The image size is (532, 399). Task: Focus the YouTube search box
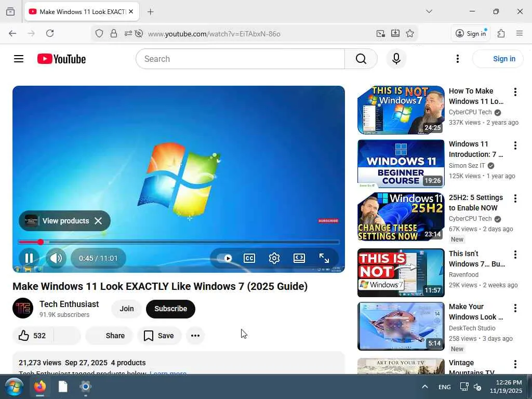pos(240,59)
